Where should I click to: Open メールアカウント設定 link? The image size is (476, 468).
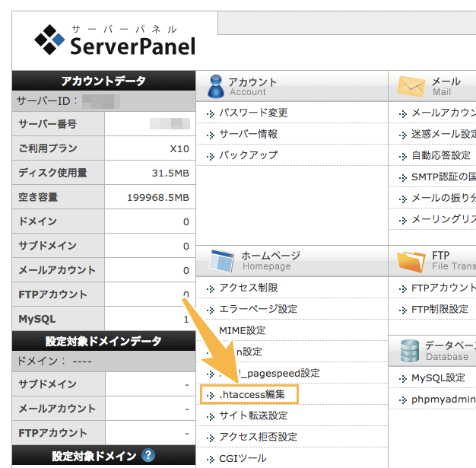click(x=443, y=113)
